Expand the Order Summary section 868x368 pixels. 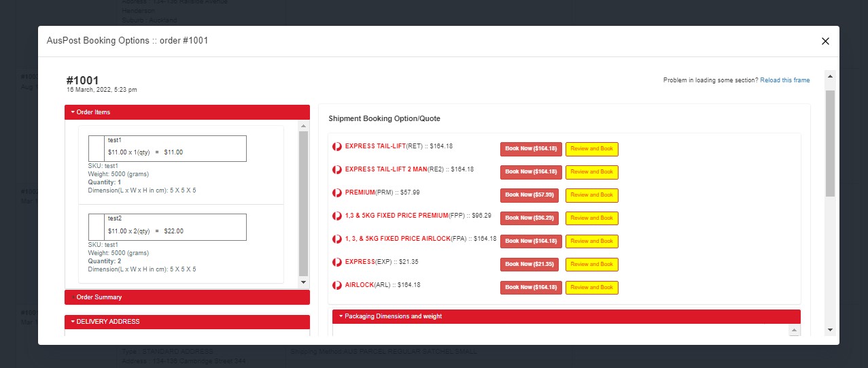(187, 297)
